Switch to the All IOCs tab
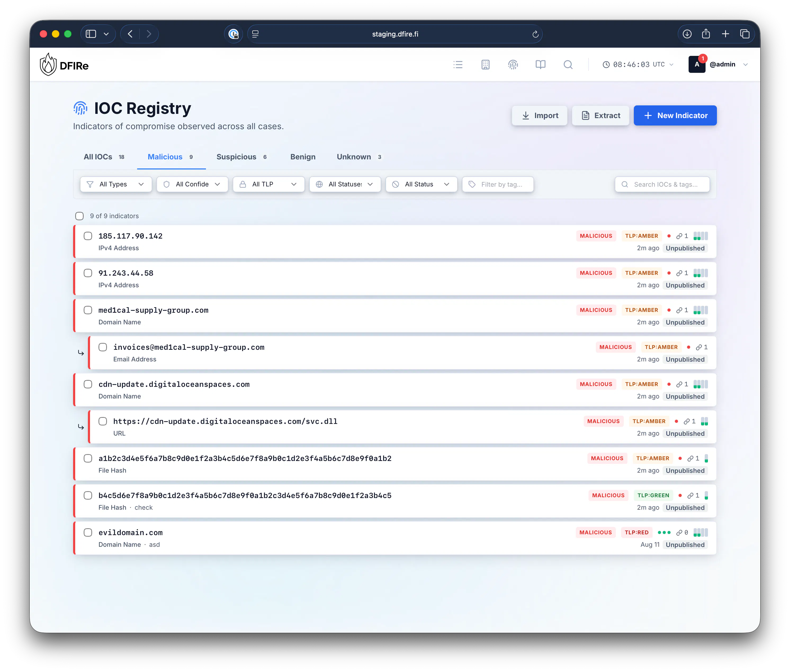Screen dimensions: 790x672 (104, 157)
